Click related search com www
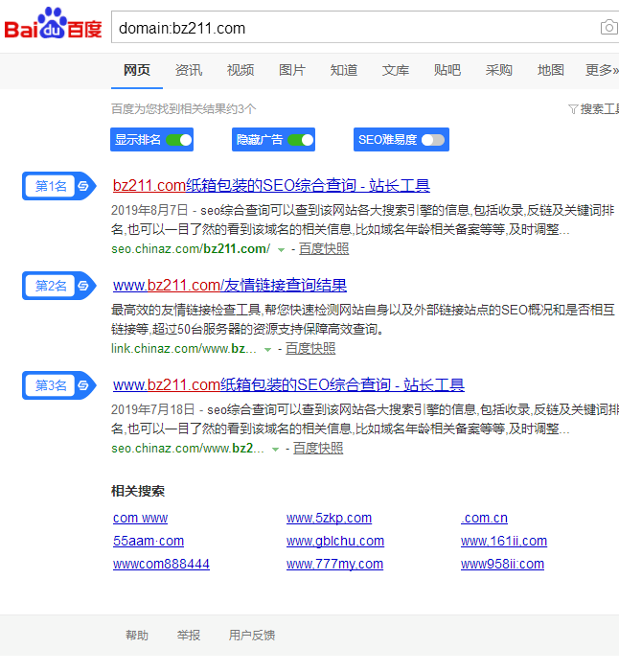Viewport: 619px width, 672px height. (141, 519)
